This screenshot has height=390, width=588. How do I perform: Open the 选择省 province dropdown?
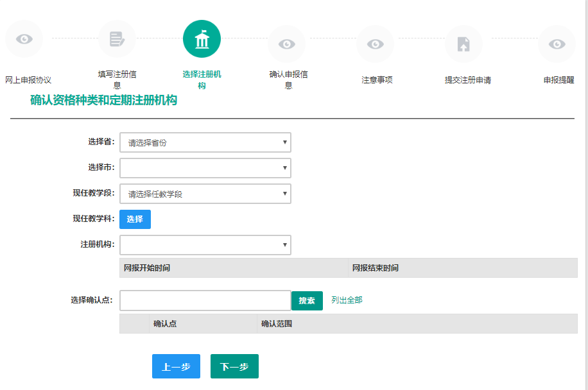pos(205,142)
